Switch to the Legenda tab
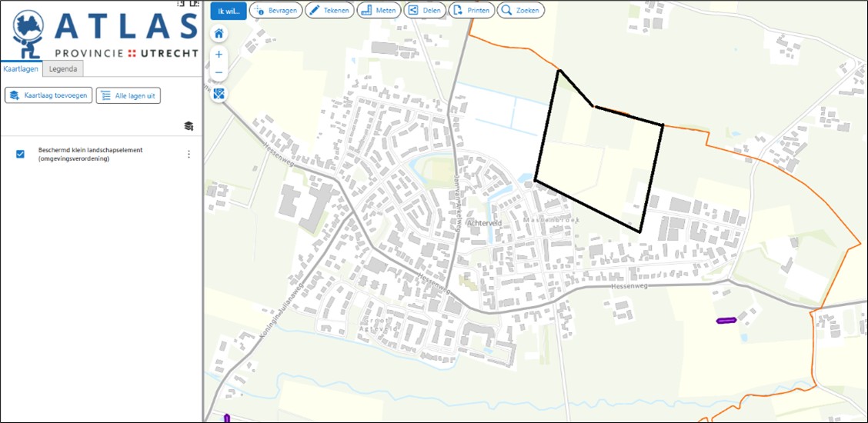Image resolution: width=868 pixels, height=423 pixels. click(x=62, y=69)
